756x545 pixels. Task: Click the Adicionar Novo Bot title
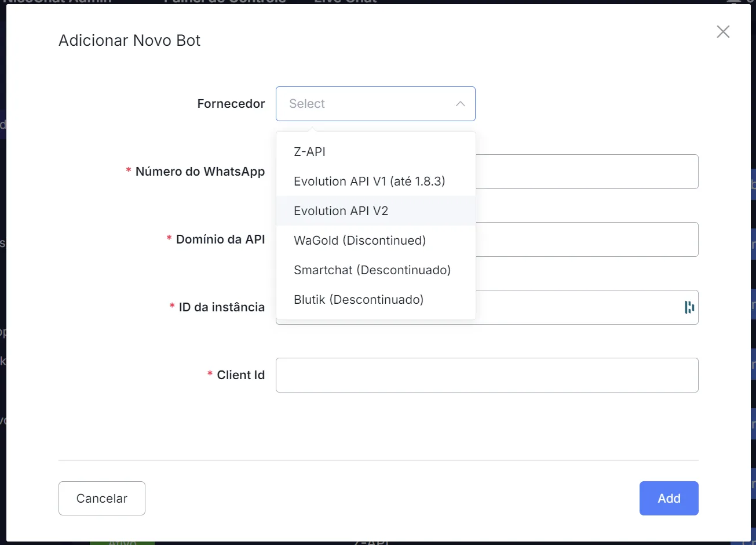click(x=130, y=41)
